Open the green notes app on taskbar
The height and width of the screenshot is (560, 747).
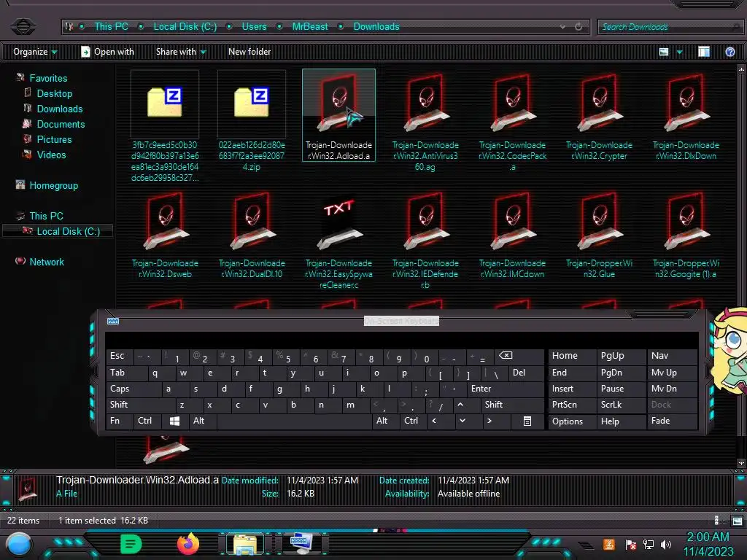(x=131, y=544)
